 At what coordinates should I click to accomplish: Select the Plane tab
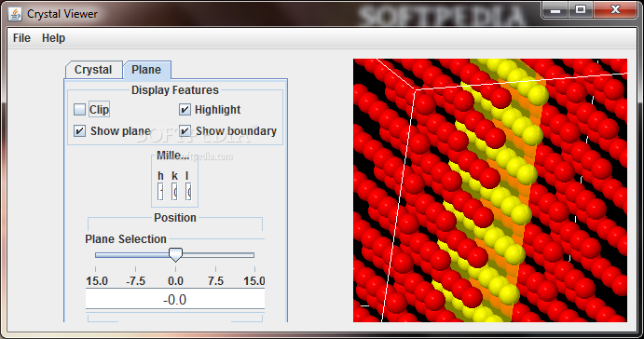[146, 70]
